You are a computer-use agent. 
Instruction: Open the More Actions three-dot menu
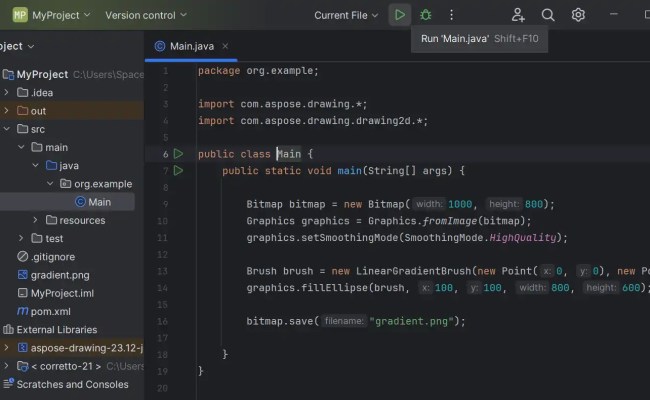coord(451,15)
